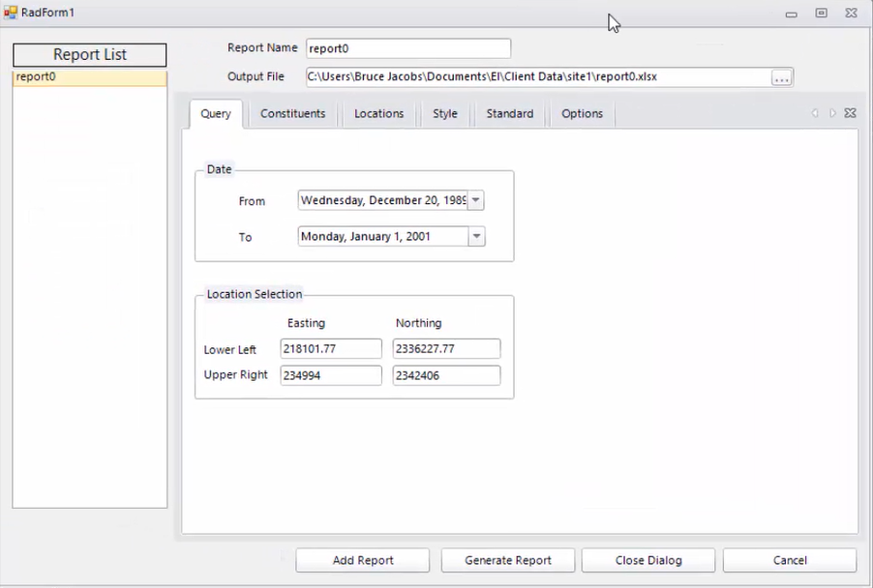
Task: Select report0 in the Report List
Action: (x=36, y=75)
